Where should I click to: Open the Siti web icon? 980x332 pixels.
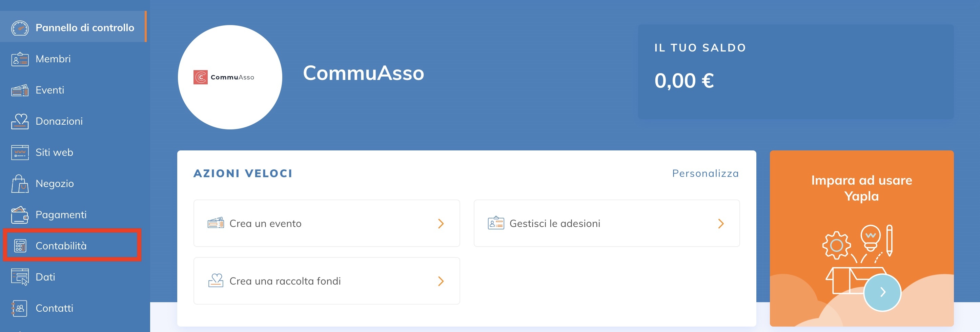pos(20,152)
